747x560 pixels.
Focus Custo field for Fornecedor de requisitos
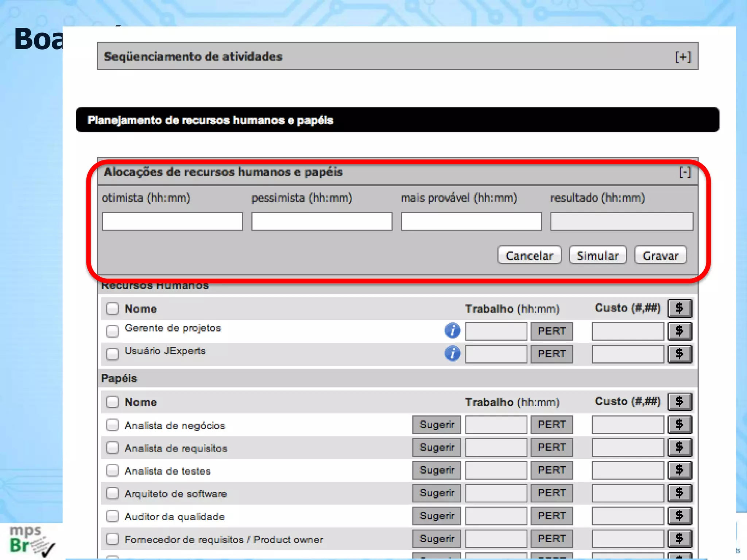(x=628, y=538)
